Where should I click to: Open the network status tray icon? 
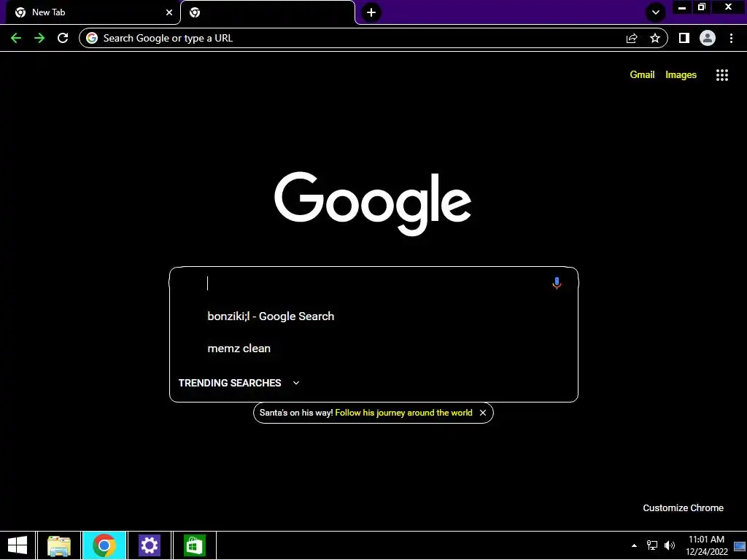point(651,545)
